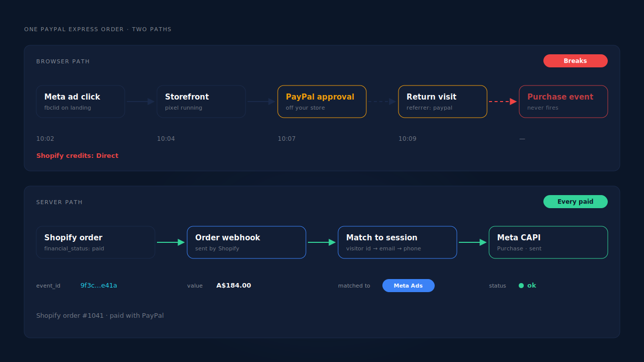Click the green status dot beside ok
The height and width of the screenshot is (362, 644).
click(x=521, y=286)
